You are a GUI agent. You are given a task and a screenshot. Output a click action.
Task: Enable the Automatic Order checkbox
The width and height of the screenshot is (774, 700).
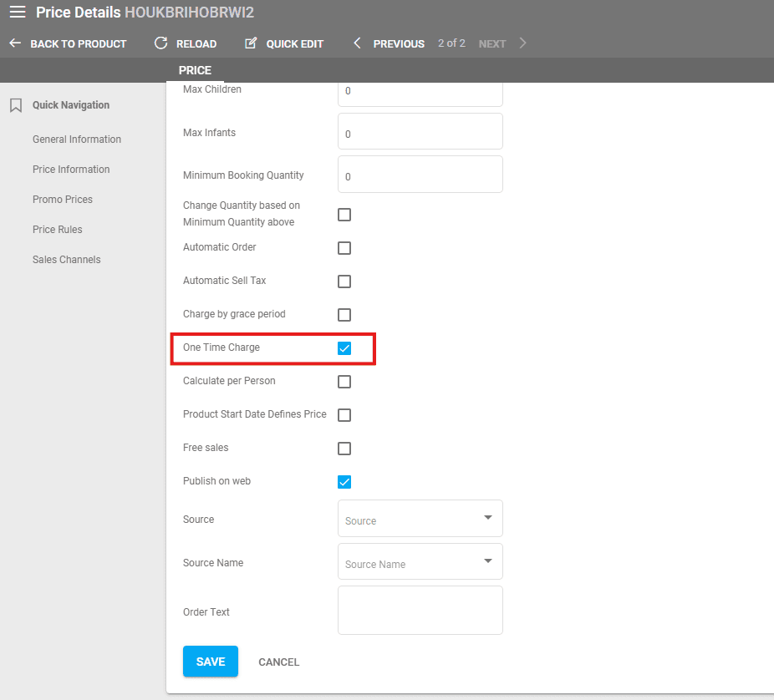tap(344, 248)
